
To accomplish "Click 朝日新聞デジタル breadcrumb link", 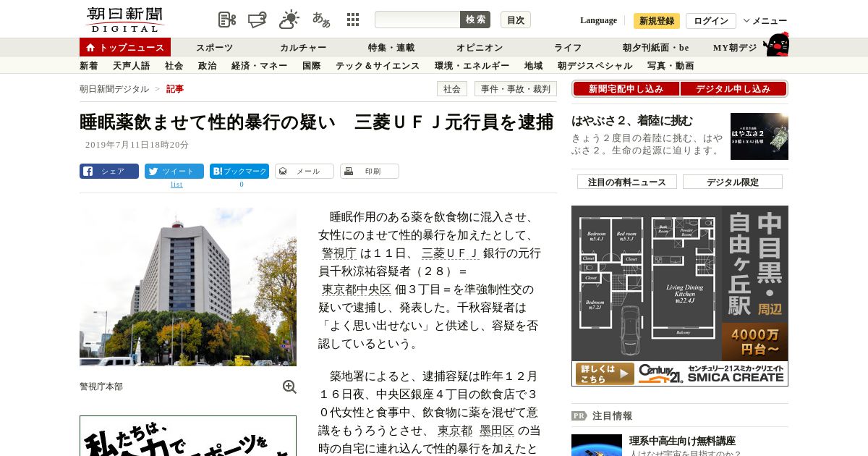I will pyautogui.click(x=114, y=89).
